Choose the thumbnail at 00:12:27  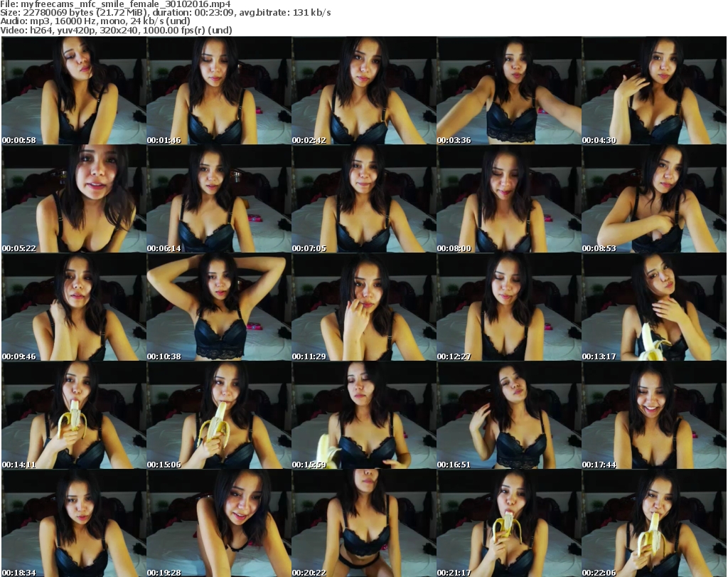click(509, 307)
